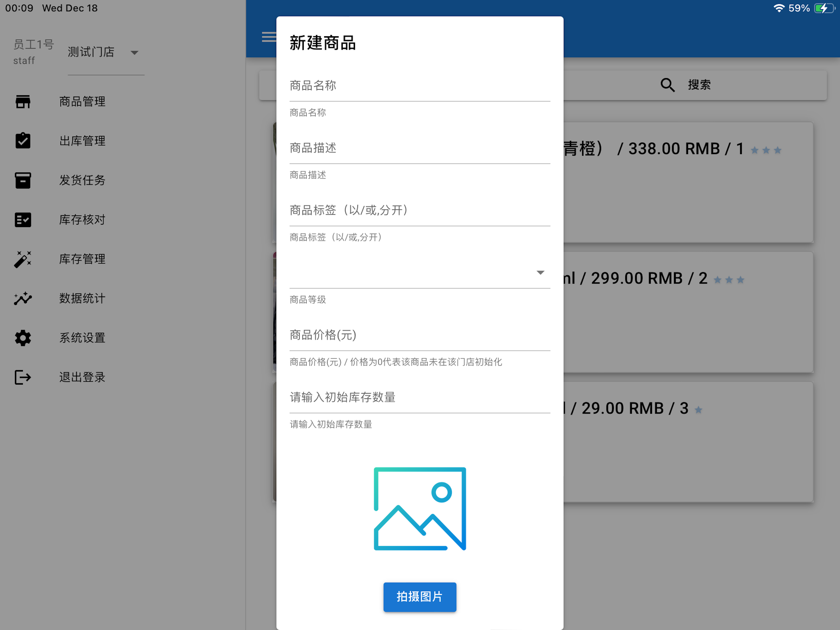The height and width of the screenshot is (630, 840).
Task: Go to 发货任务 in sidebar
Action: point(123,180)
